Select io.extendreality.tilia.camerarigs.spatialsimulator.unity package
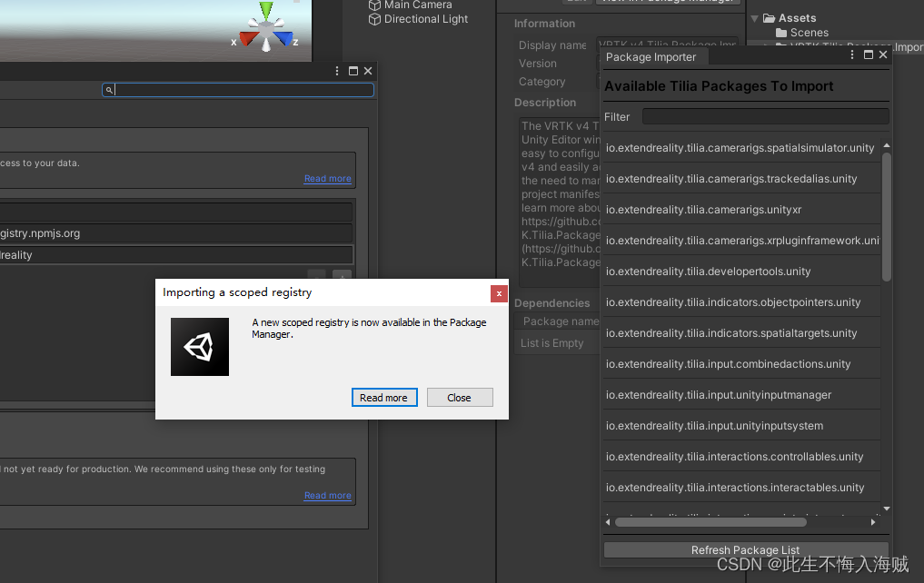 pyautogui.click(x=740, y=148)
